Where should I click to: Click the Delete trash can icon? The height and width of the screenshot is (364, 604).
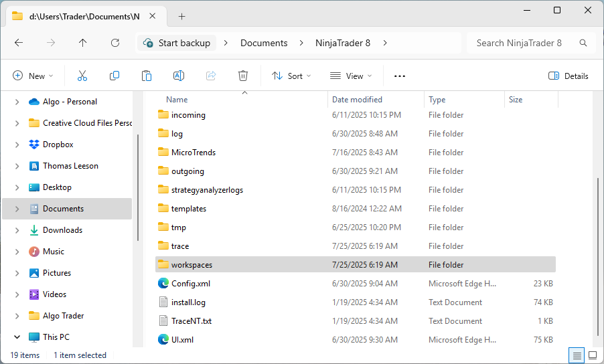242,76
